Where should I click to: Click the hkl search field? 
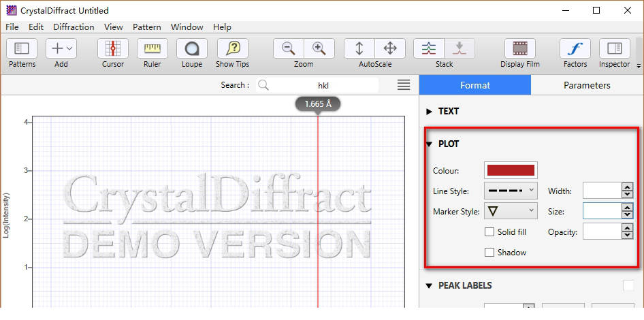pos(323,85)
